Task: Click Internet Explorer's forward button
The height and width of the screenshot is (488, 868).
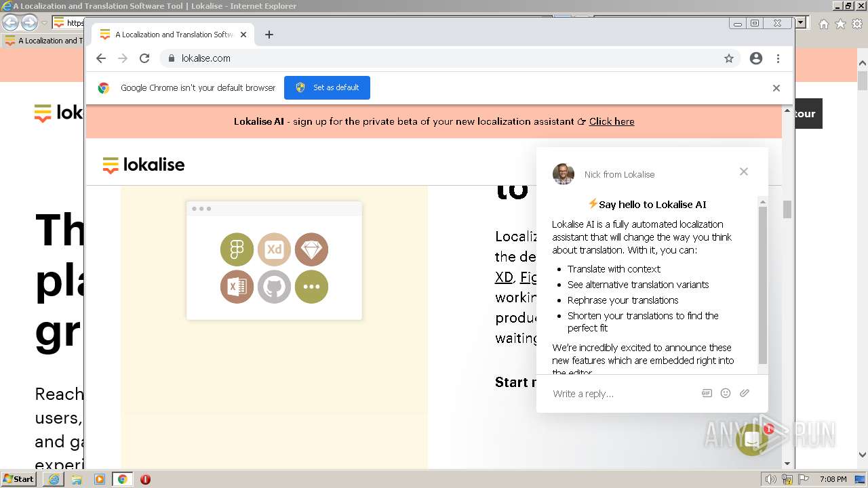Action: click(29, 23)
